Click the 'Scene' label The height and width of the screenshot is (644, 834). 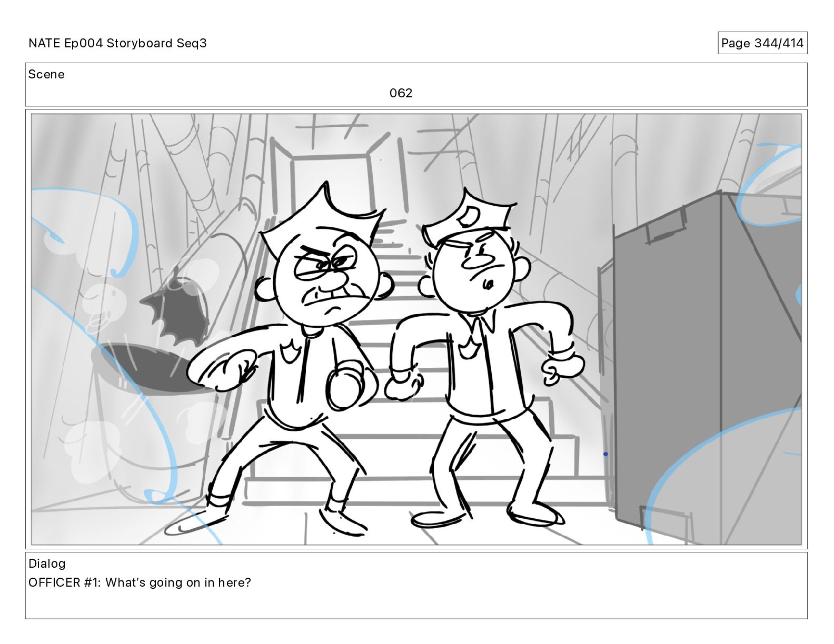(x=46, y=74)
